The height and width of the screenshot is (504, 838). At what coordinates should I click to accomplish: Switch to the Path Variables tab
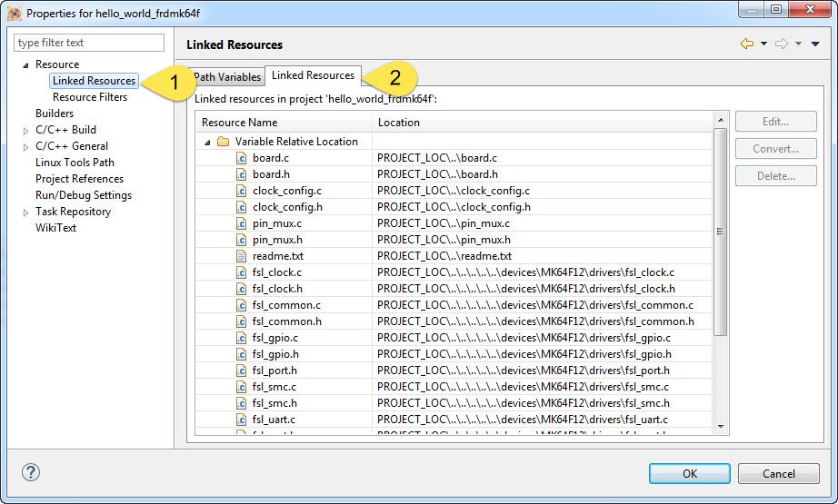[x=227, y=77]
